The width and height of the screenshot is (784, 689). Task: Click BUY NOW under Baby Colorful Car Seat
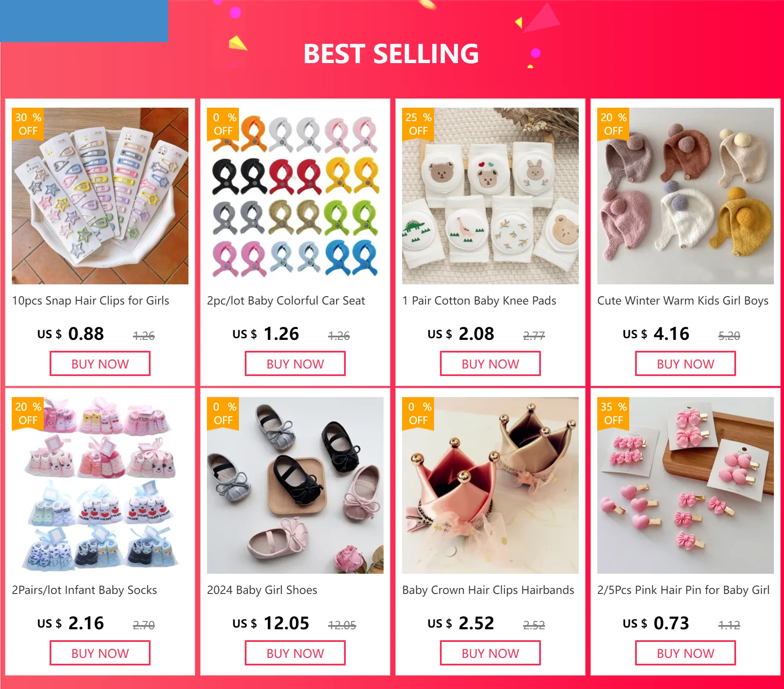(295, 364)
